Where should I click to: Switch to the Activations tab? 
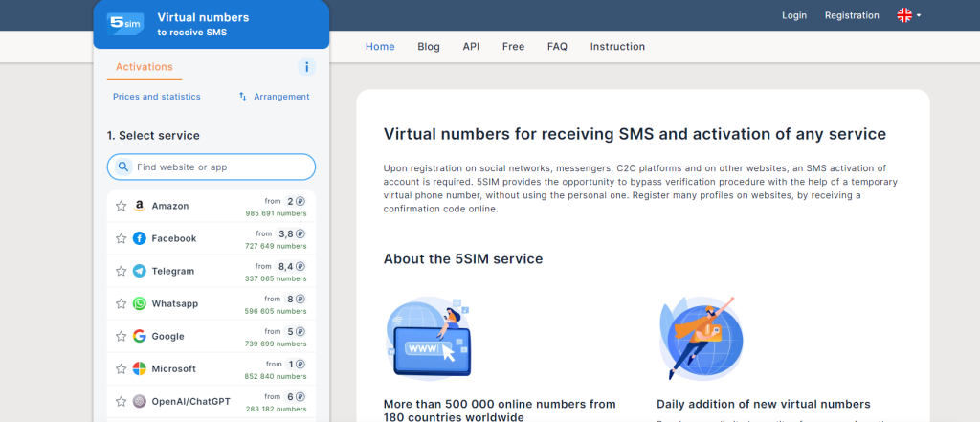[144, 67]
